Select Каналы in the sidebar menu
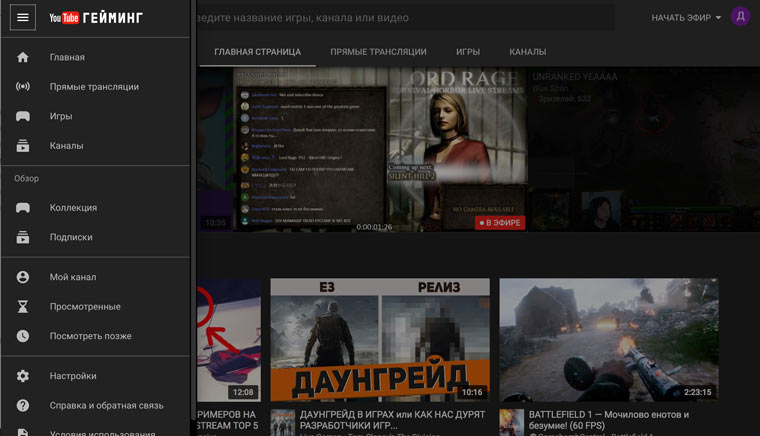Screen dimensions: 760x436 66,146
